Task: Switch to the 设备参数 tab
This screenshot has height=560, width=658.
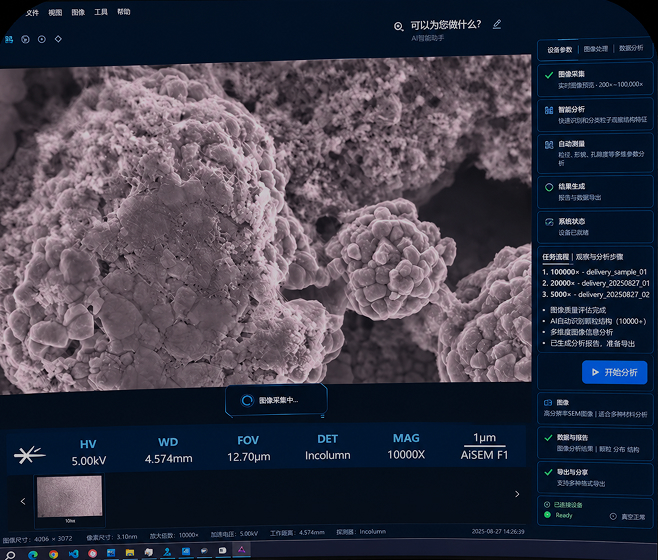Action: [559, 50]
